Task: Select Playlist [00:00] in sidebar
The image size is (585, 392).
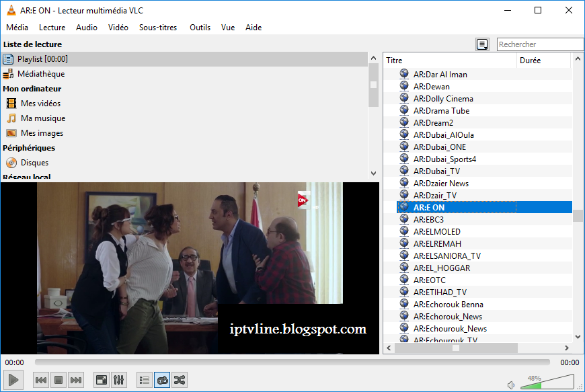Action: coord(184,59)
